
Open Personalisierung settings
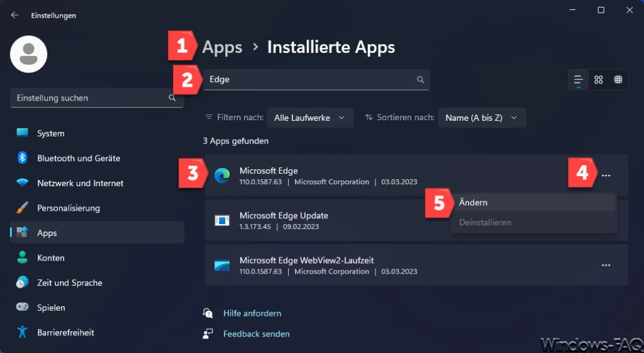(97, 208)
